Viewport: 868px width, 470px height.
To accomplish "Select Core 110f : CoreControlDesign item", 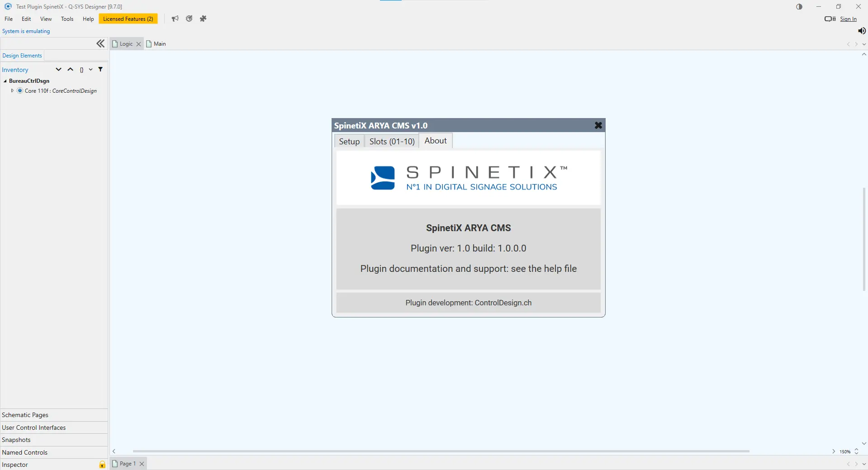I will pos(61,91).
